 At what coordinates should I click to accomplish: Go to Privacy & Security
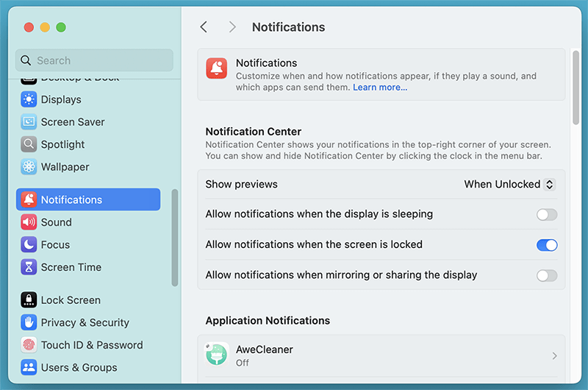(88, 322)
